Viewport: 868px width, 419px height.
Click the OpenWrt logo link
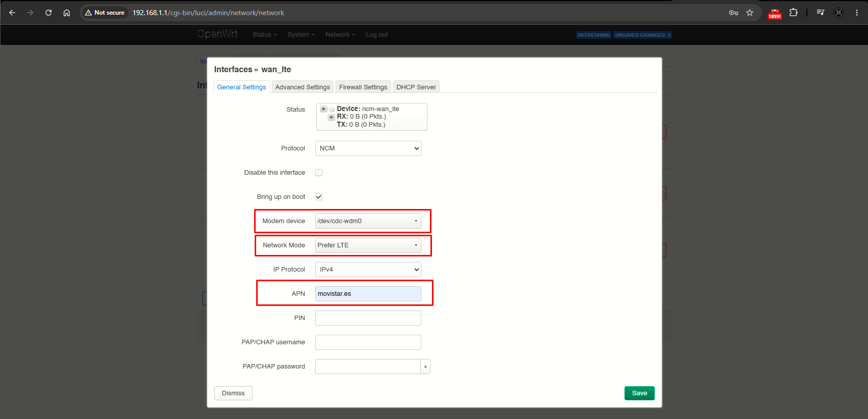click(217, 34)
